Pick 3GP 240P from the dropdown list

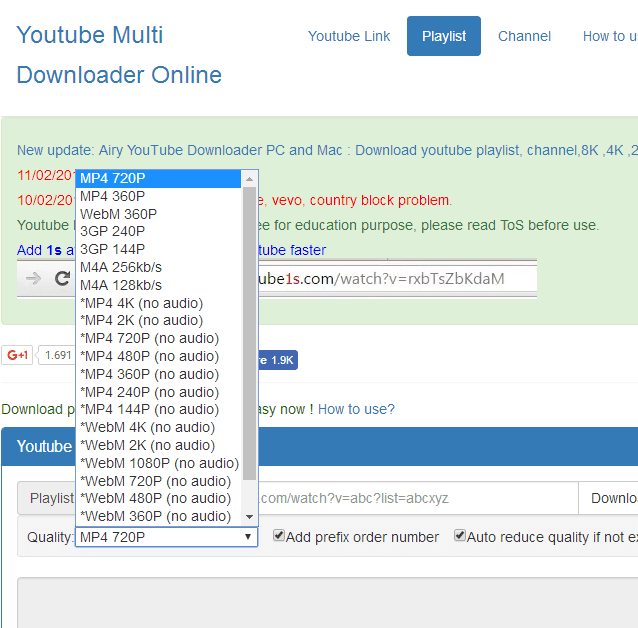[158, 232]
